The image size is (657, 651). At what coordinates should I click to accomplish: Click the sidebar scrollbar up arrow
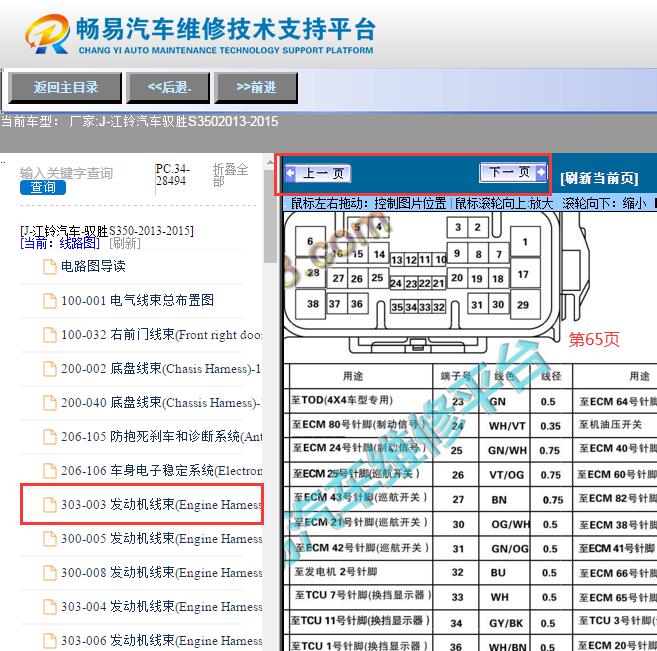[270, 163]
